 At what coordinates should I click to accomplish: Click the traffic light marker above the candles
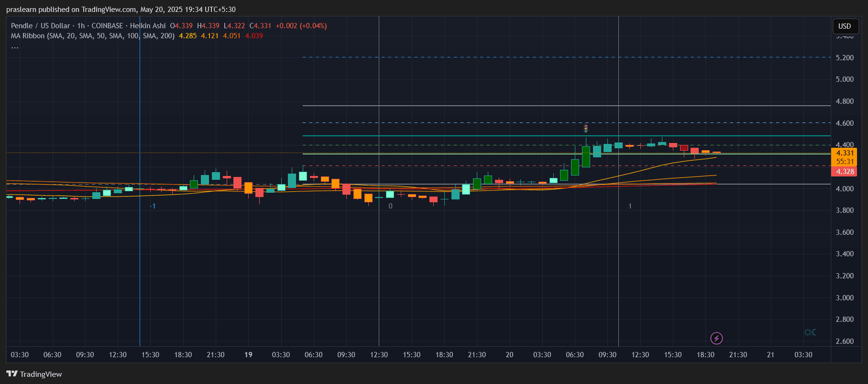click(x=586, y=128)
